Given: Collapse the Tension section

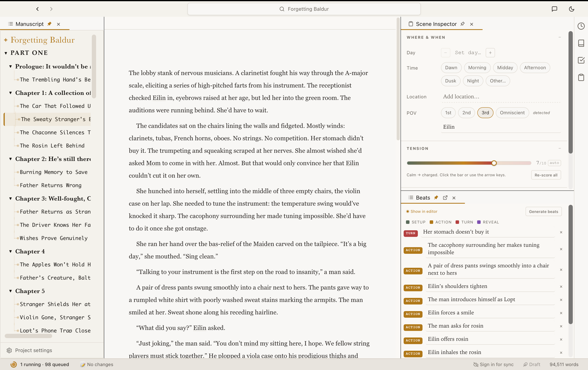Looking at the screenshot, I should coord(559,148).
